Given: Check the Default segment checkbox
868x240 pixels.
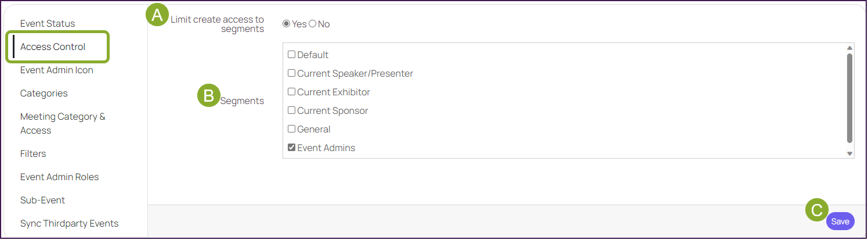Looking at the screenshot, I should pyautogui.click(x=292, y=55).
